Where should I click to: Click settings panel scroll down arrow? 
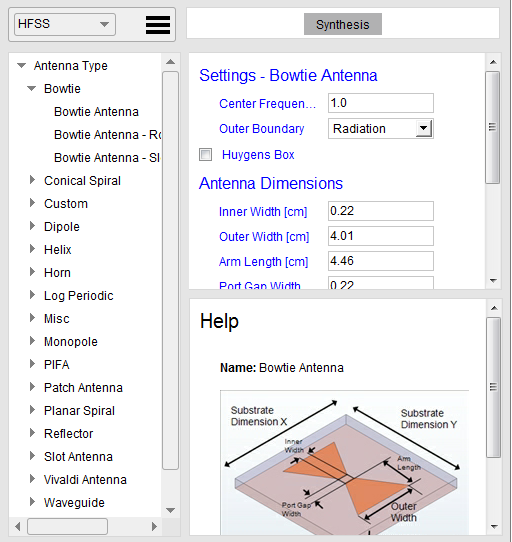[x=493, y=281]
